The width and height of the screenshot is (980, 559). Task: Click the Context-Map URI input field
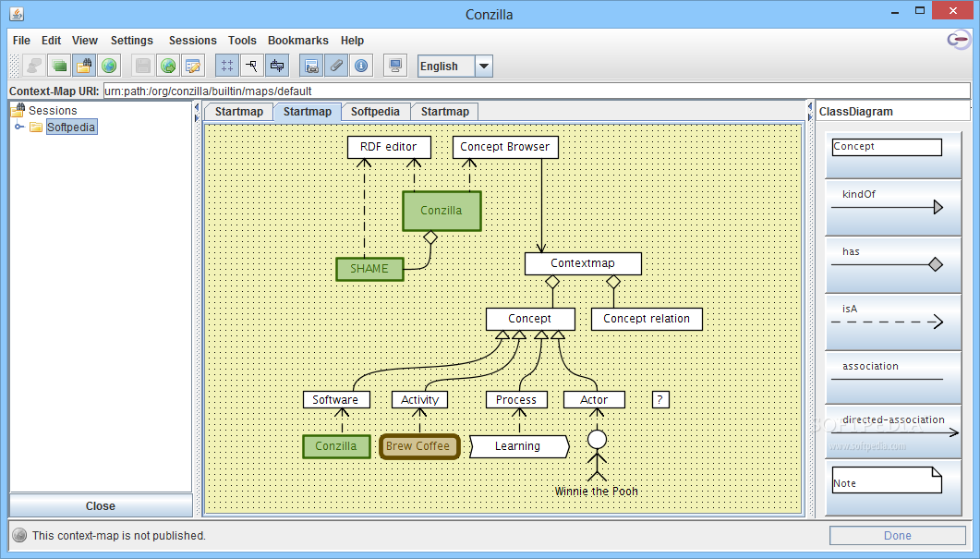pyautogui.click(x=537, y=91)
